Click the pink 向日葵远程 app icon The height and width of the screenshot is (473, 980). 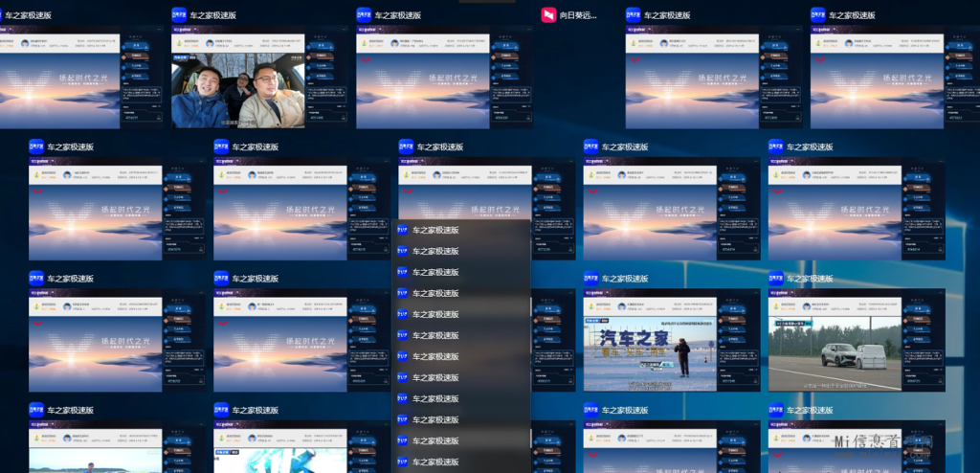[x=548, y=15]
